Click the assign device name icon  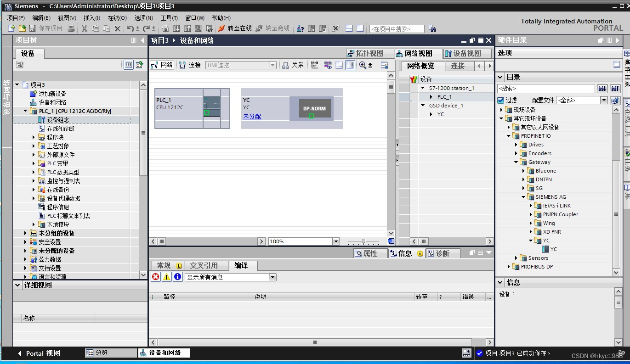click(314, 65)
